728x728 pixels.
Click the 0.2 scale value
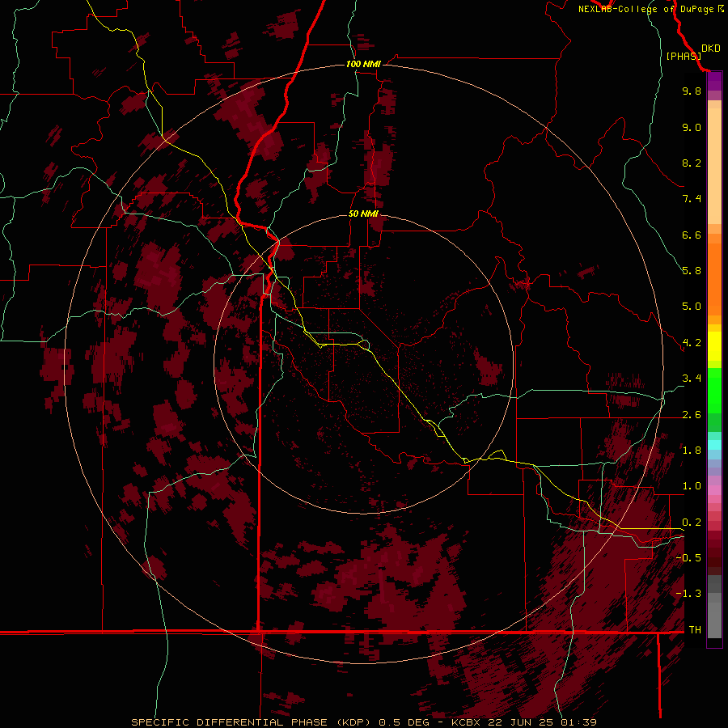click(692, 523)
